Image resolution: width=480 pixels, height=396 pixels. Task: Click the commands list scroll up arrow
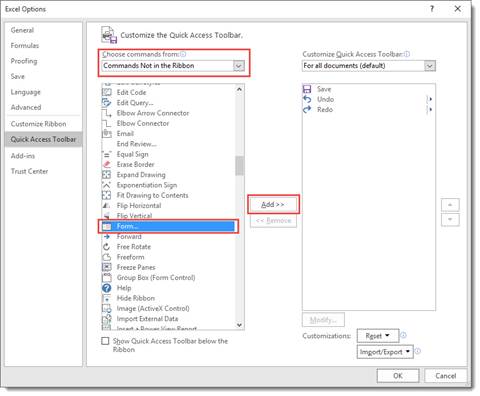239,89
